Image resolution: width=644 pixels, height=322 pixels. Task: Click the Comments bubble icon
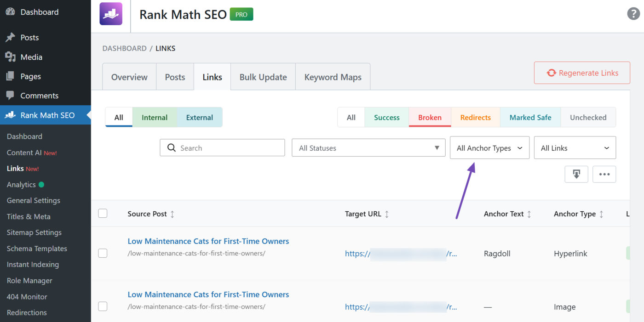point(11,95)
